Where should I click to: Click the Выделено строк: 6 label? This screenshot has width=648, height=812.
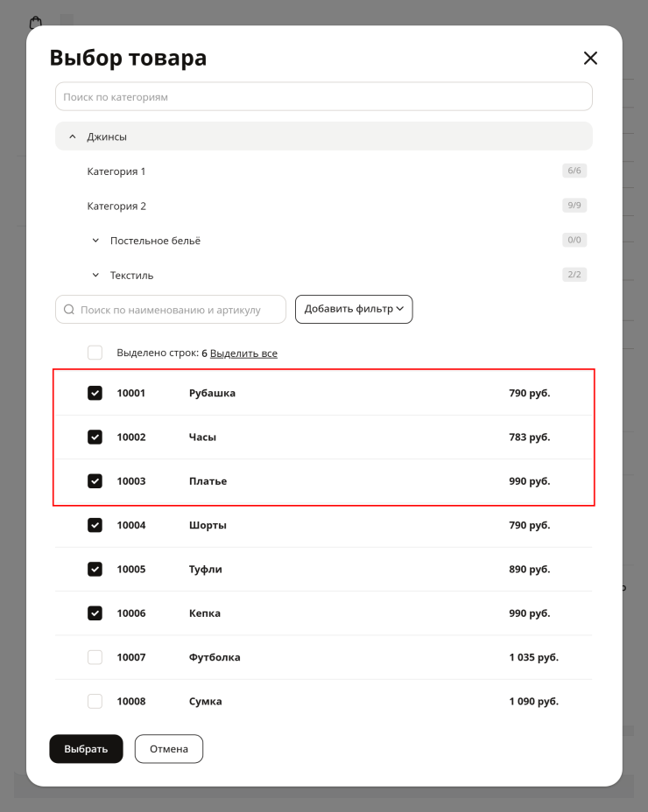(x=162, y=353)
